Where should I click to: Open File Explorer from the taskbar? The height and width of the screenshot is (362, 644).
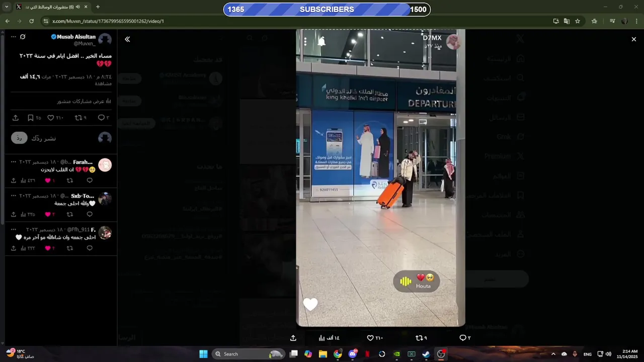(323, 354)
